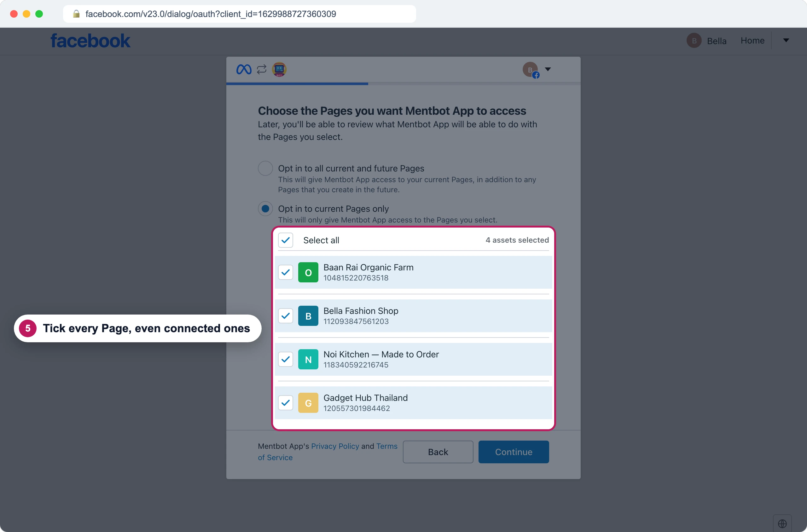Click the teal N icon for Noi Kitchen
Image resolution: width=807 pixels, height=532 pixels.
(308, 359)
